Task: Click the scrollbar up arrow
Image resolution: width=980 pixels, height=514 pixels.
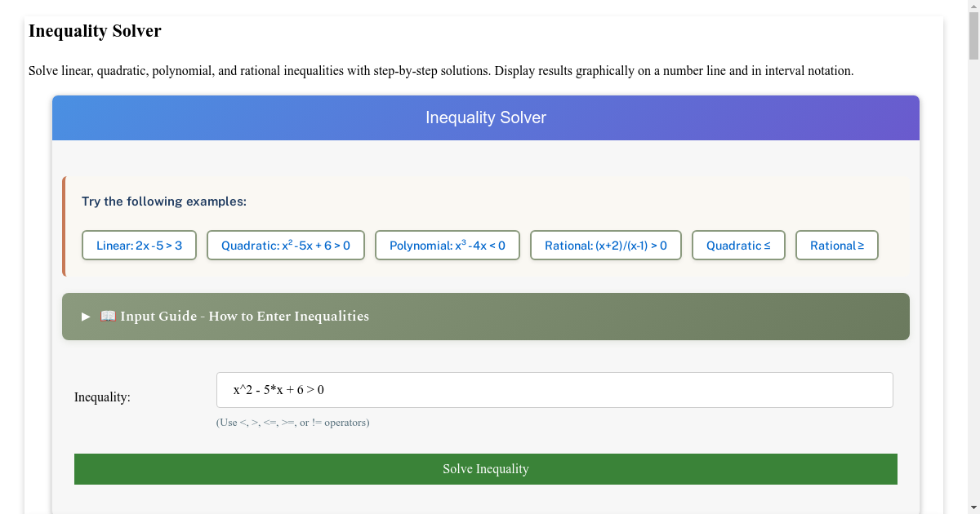Action: pyautogui.click(x=973, y=7)
